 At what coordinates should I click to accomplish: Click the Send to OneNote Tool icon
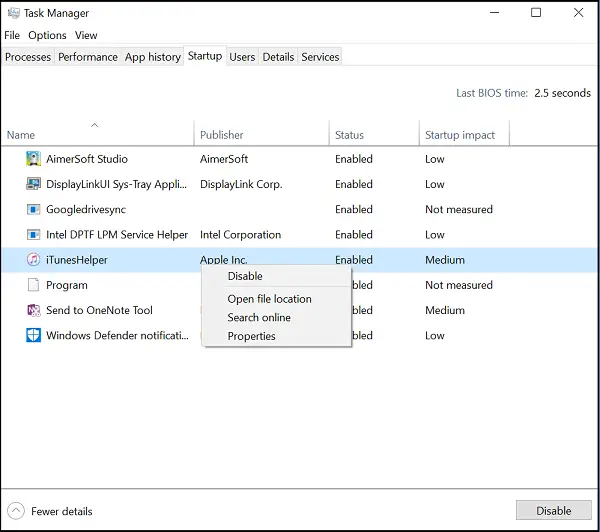tap(33, 310)
